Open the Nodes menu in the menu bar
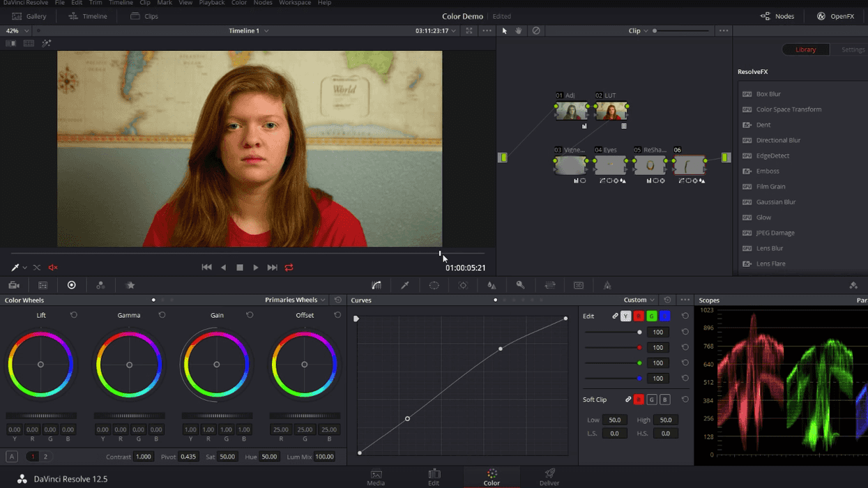868x488 pixels. (263, 3)
